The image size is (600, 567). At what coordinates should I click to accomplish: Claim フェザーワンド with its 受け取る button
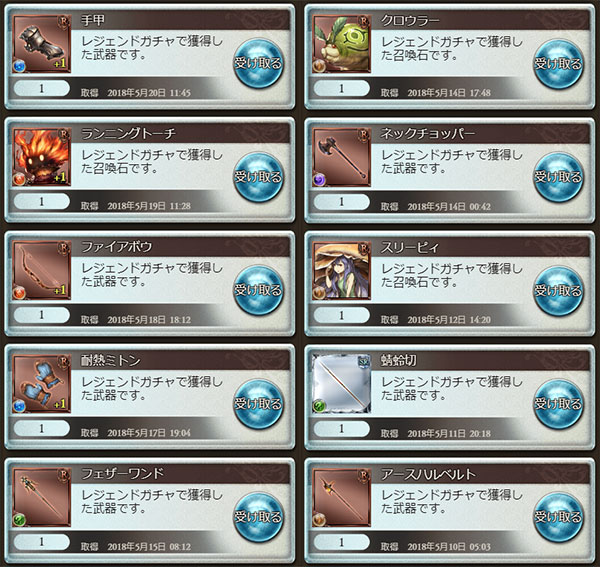(258, 516)
